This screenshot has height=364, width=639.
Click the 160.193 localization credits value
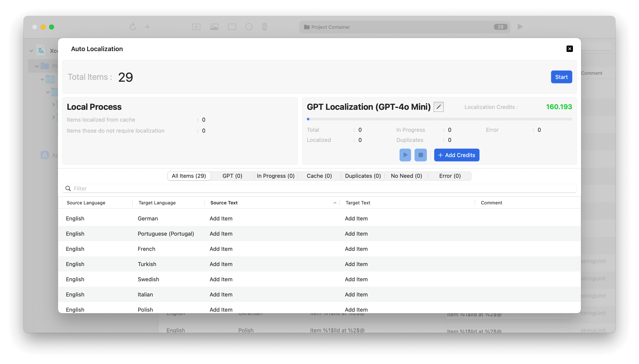[559, 107]
